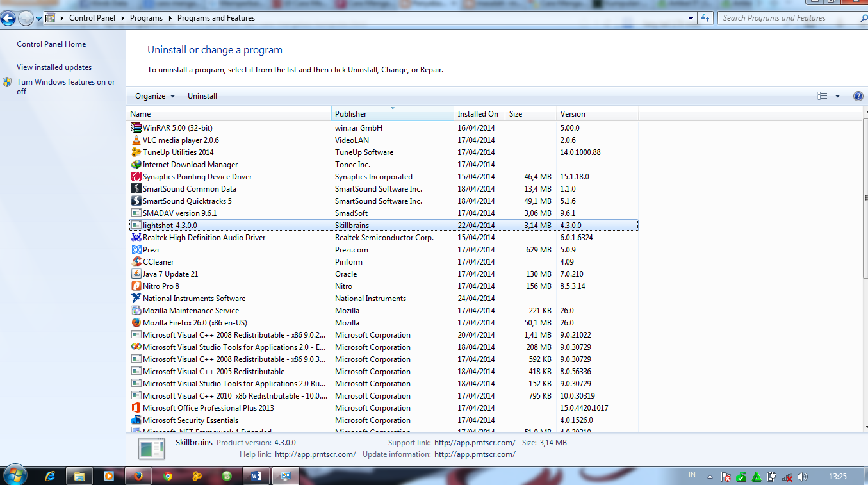868x485 pixels.
Task: Select the Nitro Pro 8 icon
Action: coord(136,286)
